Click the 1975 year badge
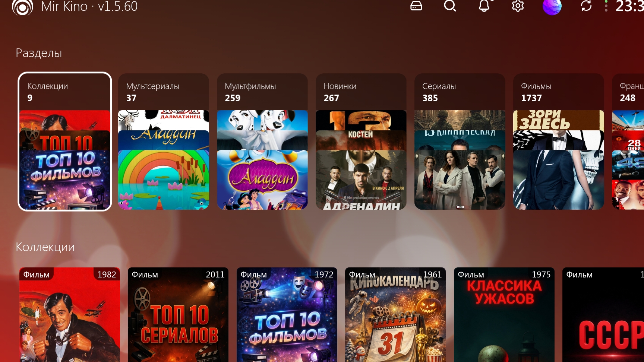This screenshot has width=644, height=362. (541, 274)
